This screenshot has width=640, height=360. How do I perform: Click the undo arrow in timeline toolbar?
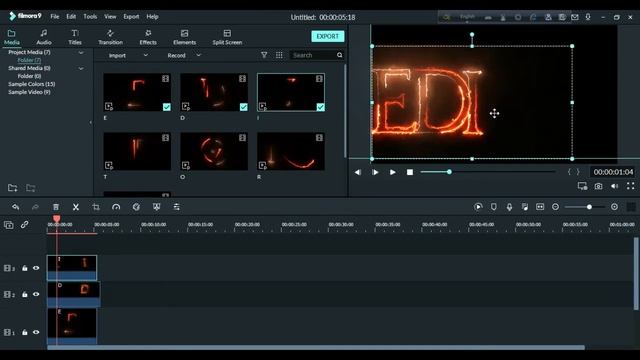click(x=16, y=207)
